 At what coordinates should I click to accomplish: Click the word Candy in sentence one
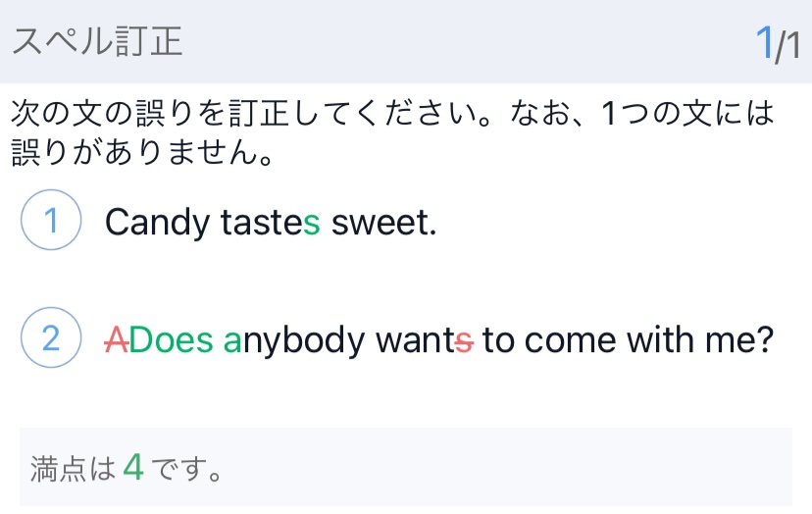pos(157,224)
